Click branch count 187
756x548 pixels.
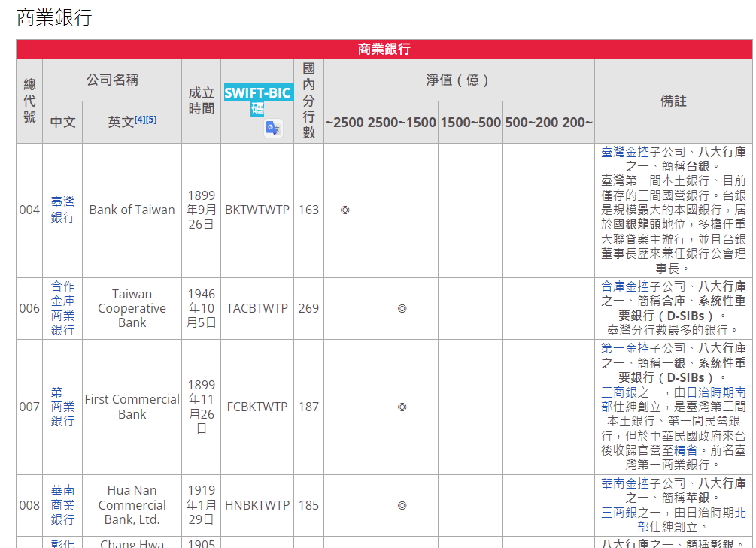tap(308, 407)
